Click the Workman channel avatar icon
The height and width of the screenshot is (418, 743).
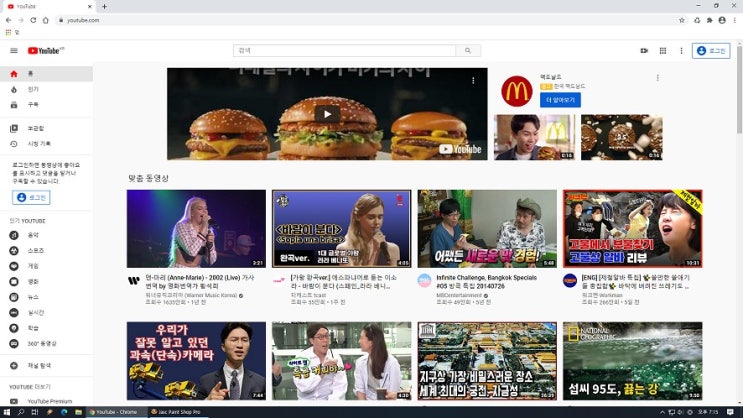tap(570, 281)
